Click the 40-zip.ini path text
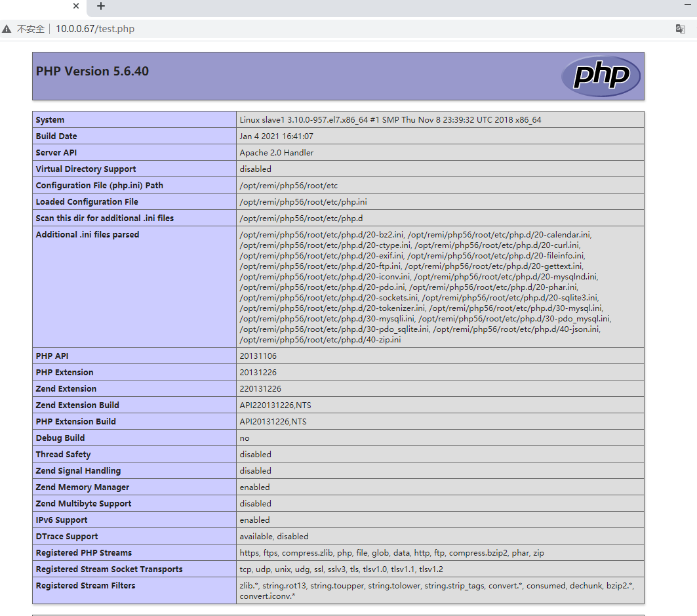 click(x=320, y=340)
